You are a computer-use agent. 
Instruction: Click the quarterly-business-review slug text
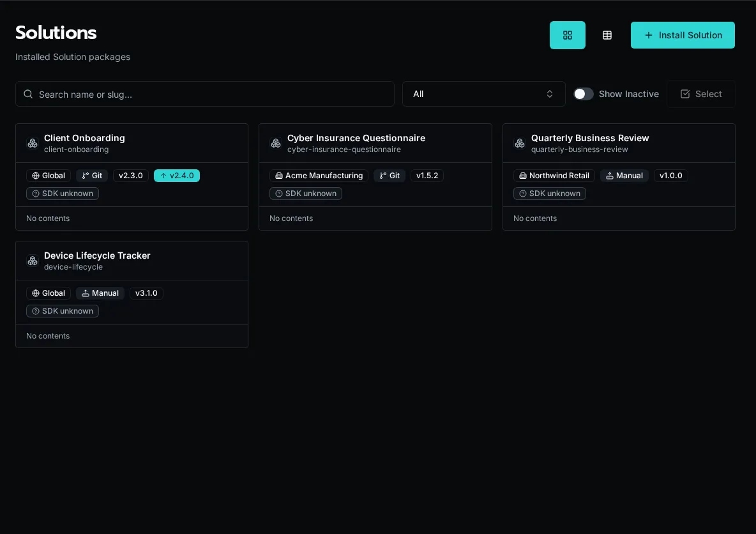point(580,149)
